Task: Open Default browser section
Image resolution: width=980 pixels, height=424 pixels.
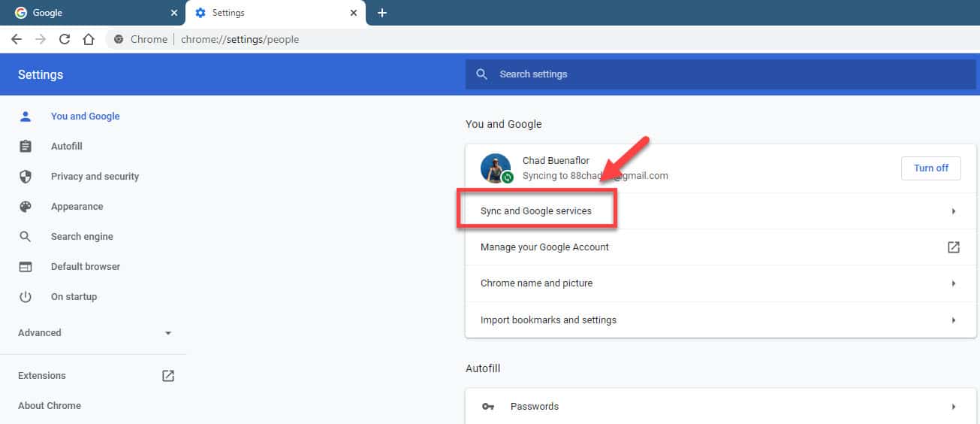Action: click(x=85, y=267)
